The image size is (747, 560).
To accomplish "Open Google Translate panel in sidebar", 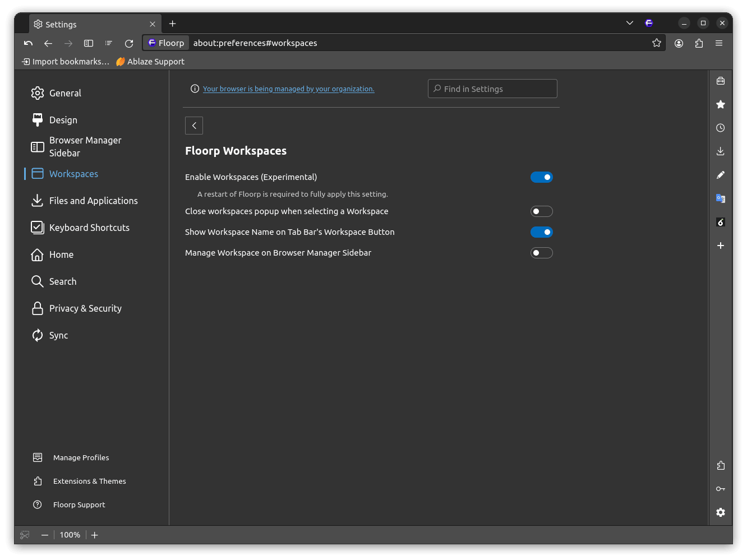I will (721, 198).
